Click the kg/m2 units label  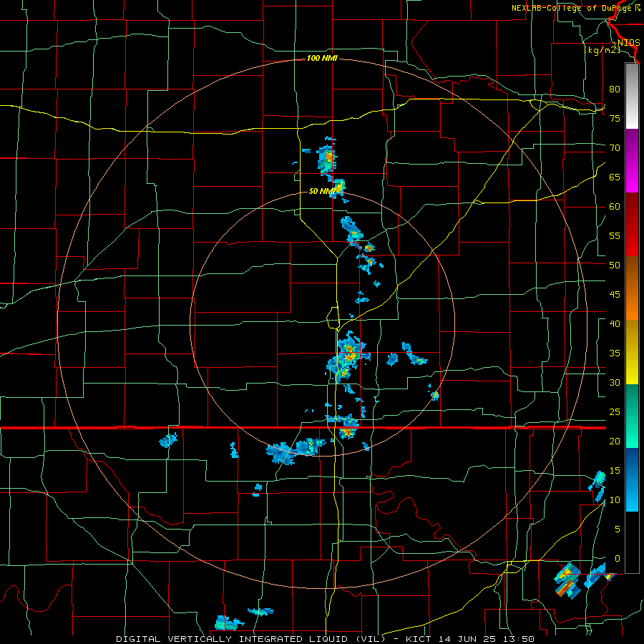tap(602, 50)
